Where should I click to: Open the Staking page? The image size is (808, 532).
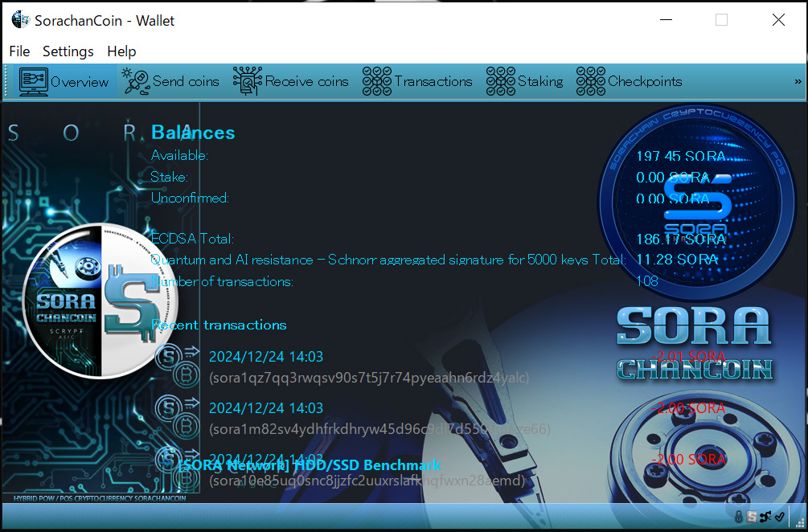pyautogui.click(x=524, y=81)
